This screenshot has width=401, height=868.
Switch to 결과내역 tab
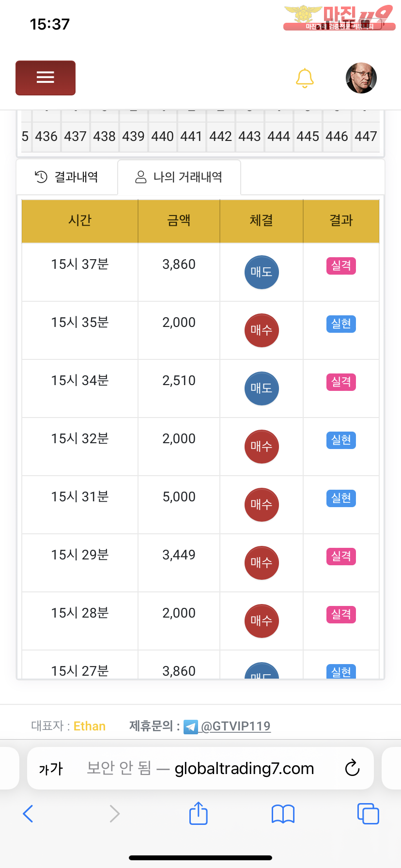click(x=67, y=177)
